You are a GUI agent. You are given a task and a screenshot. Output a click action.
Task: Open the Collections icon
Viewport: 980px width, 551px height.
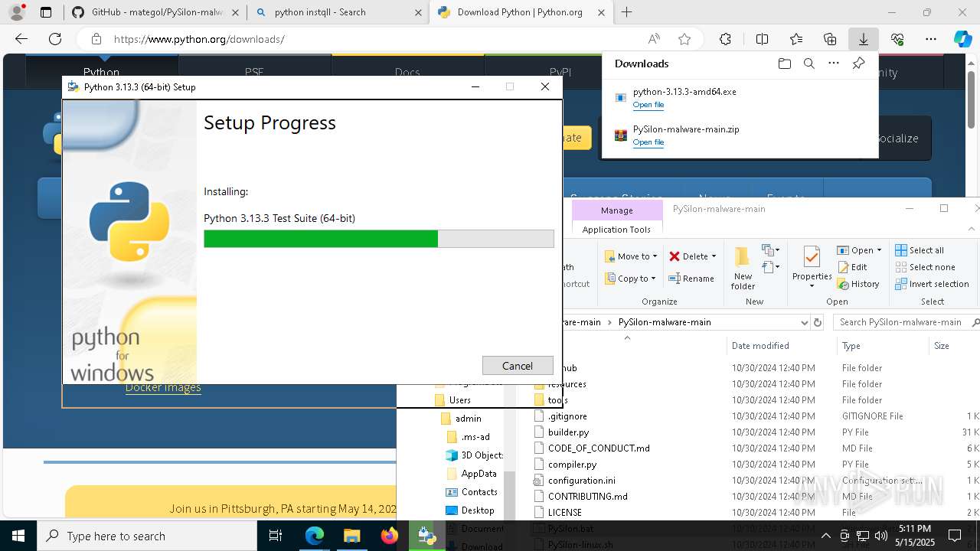(x=830, y=39)
